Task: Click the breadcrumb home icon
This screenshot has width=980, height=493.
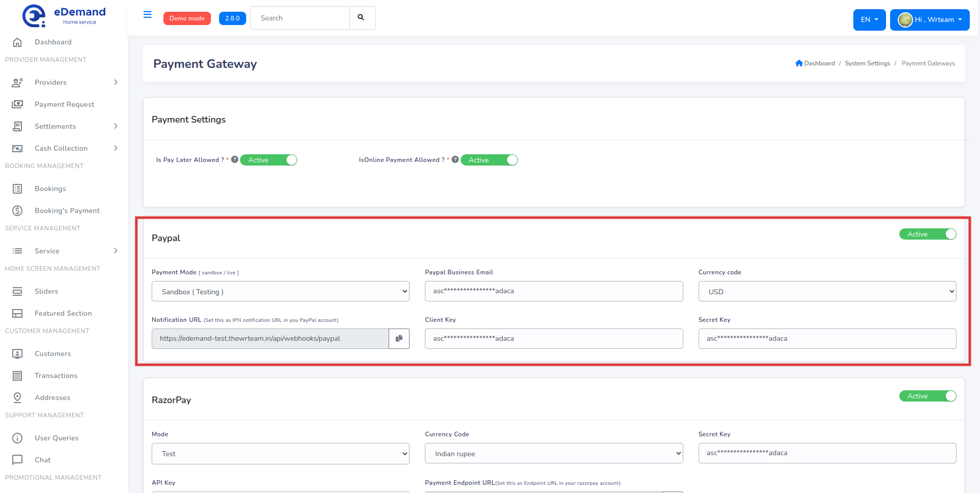Action: (799, 63)
